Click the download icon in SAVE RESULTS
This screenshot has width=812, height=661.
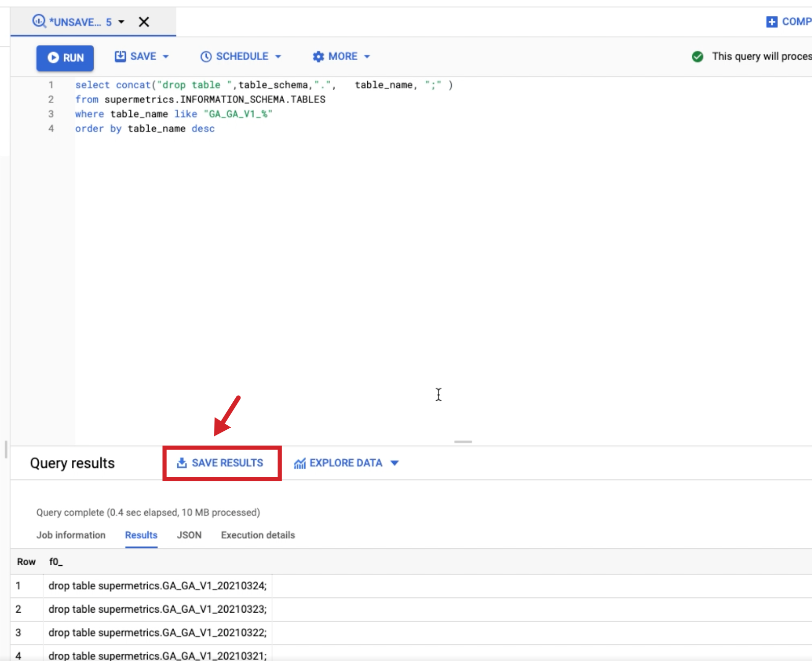coord(181,463)
